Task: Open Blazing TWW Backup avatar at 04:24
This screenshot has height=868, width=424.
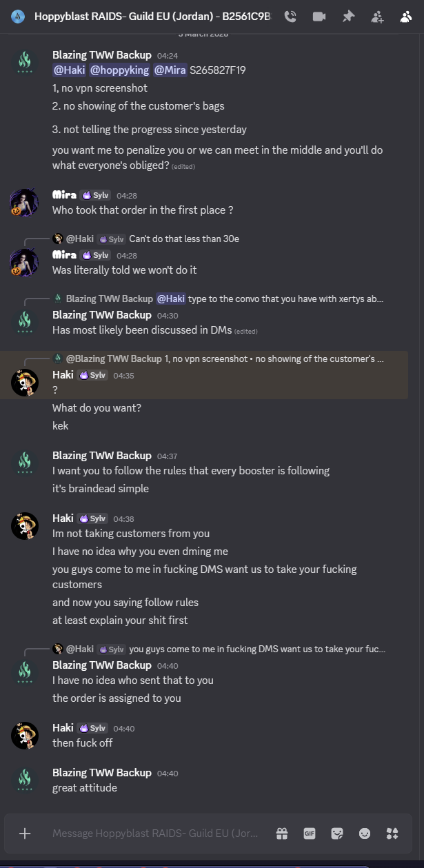Action: (25, 62)
